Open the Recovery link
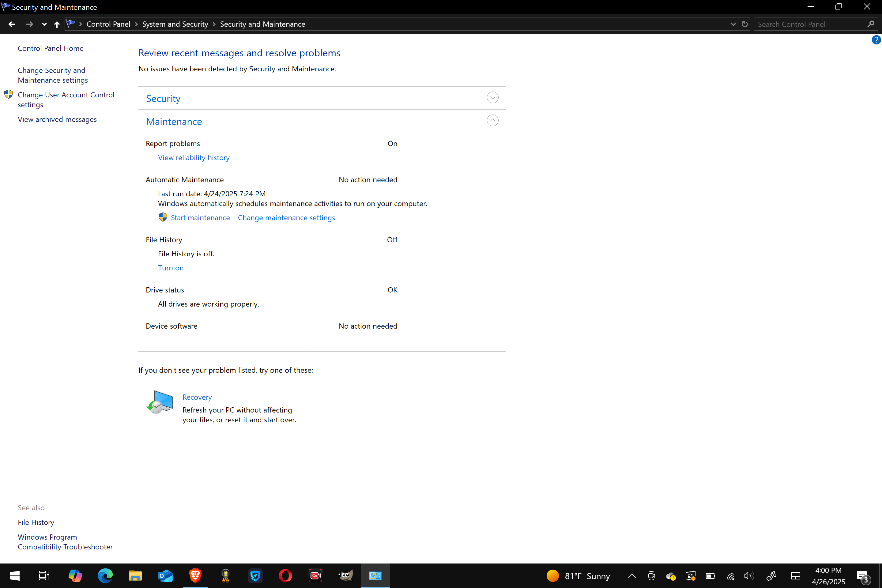The height and width of the screenshot is (588, 882). (x=197, y=397)
